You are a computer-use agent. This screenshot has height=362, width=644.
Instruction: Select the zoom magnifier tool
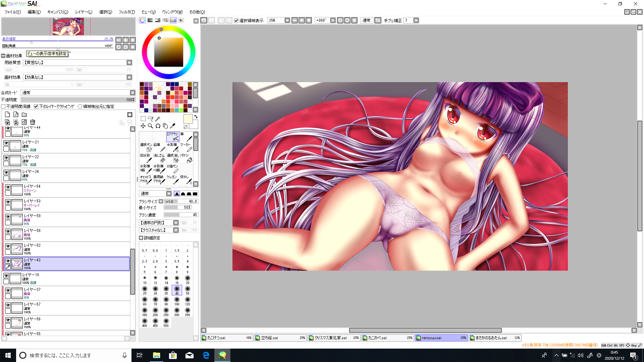click(151, 126)
